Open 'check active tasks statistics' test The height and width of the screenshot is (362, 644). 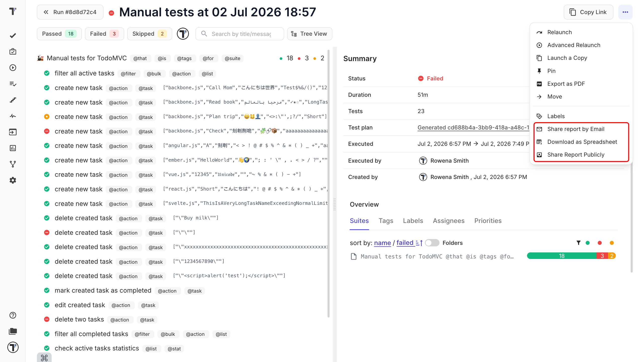tap(97, 348)
